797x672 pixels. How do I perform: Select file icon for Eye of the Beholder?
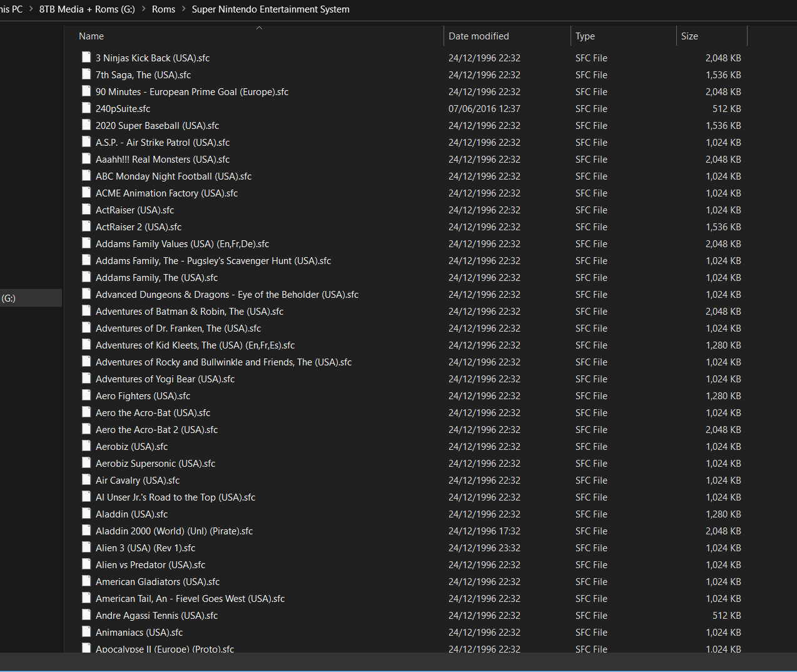click(x=86, y=294)
